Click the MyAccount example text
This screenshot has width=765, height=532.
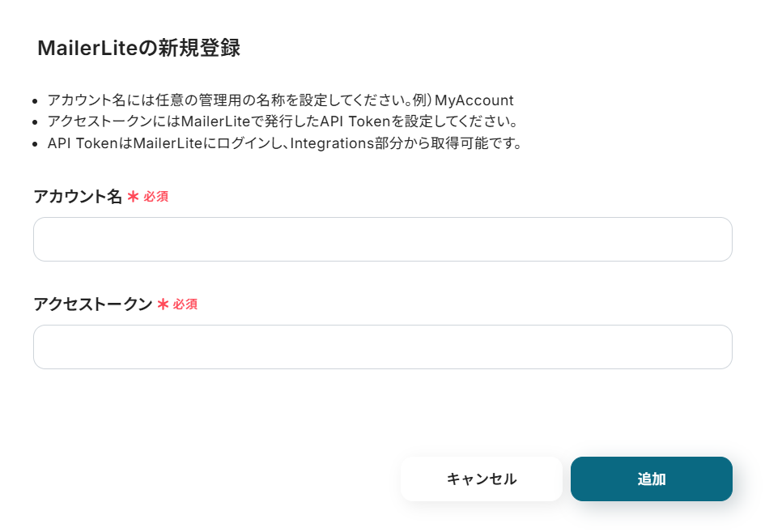(474, 100)
